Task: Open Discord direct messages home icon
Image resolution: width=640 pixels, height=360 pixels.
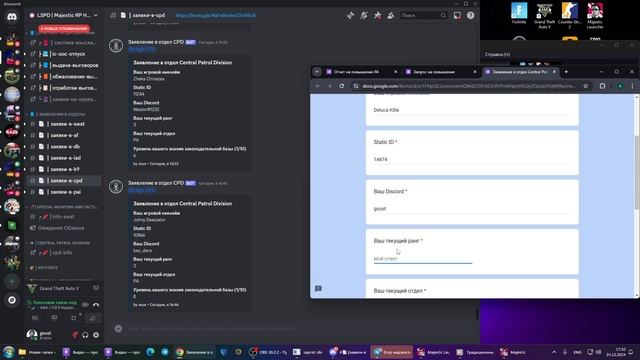Action: (12, 17)
